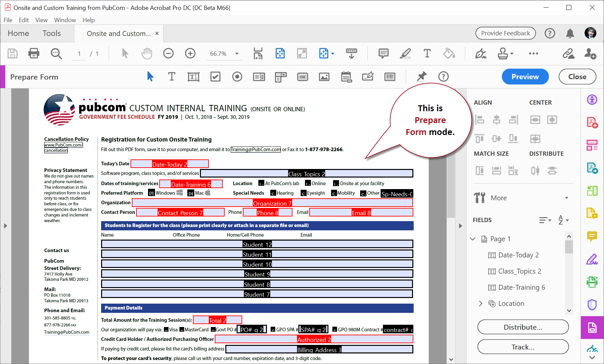Open the View menu
This screenshot has height=364, width=604.
41,20
